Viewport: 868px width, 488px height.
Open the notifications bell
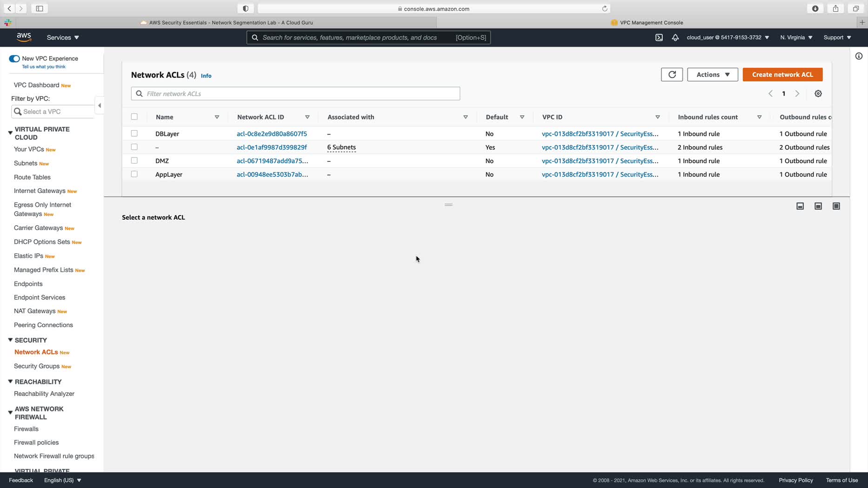click(675, 38)
